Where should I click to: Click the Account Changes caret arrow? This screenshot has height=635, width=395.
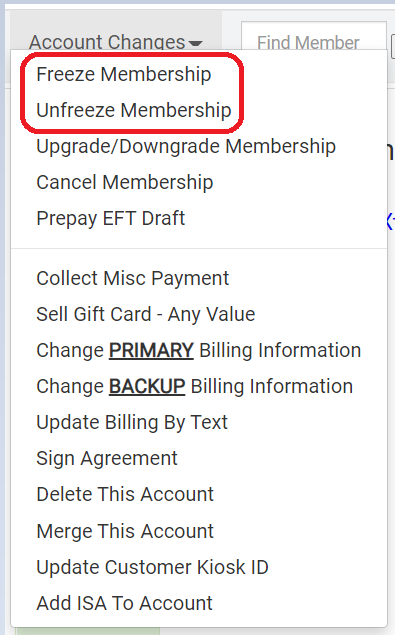pos(196,43)
